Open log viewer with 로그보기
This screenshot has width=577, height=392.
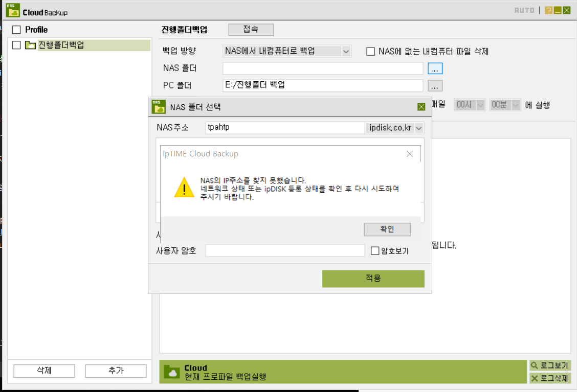pyautogui.click(x=550, y=365)
